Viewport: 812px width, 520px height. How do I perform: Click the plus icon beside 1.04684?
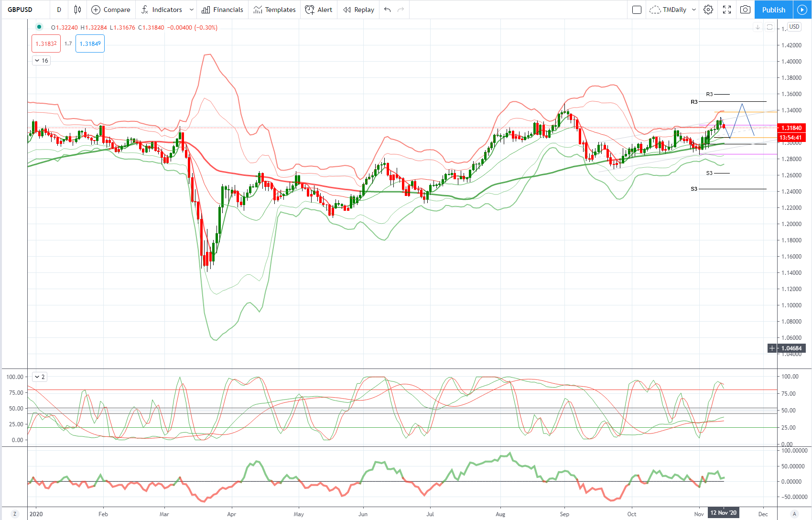pos(772,348)
